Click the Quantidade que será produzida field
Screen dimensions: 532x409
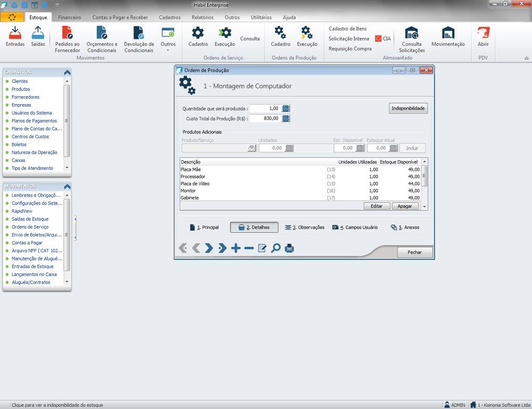265,109
